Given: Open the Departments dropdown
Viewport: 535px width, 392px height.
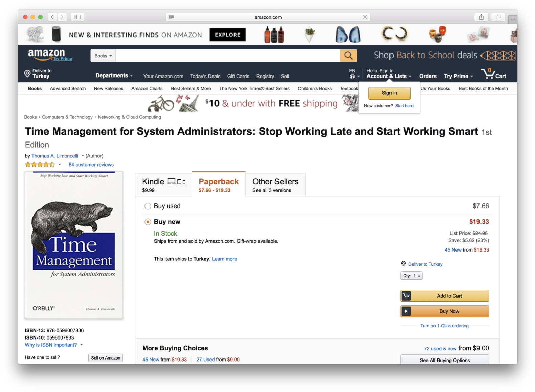Looking at the screenshot, I should point(114,76).
